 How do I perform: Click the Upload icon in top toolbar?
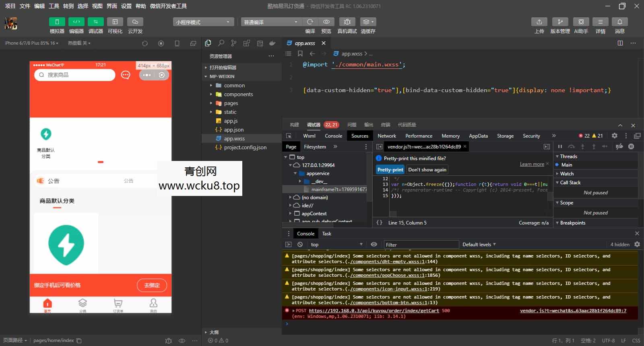pos(539,22)
